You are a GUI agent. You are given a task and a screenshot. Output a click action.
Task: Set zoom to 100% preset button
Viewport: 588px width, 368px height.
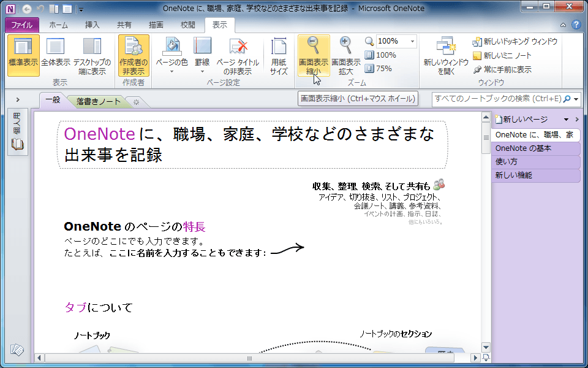coord(381,55)
